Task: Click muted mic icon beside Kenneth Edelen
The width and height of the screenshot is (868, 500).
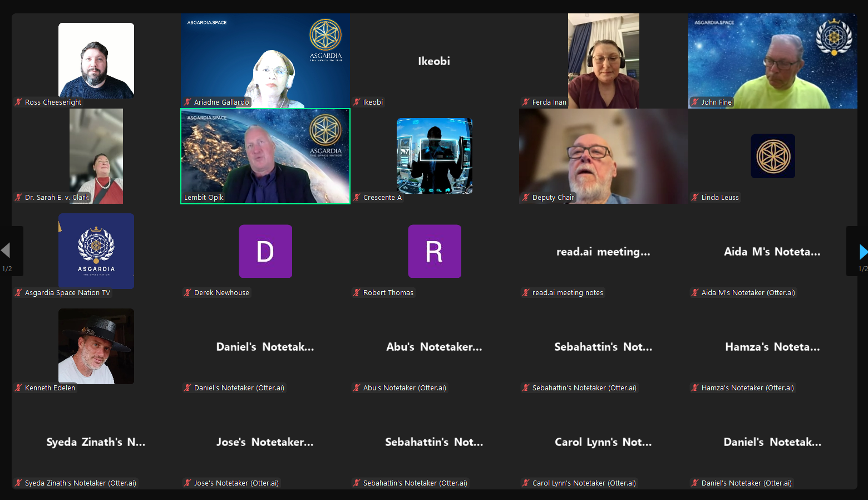Action: pos(18,388)
